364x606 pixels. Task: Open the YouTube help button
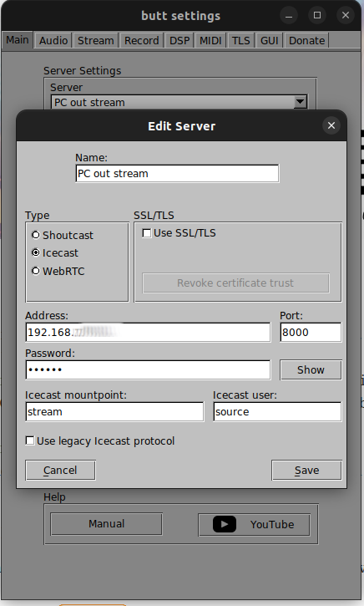(x=254, y=525)
